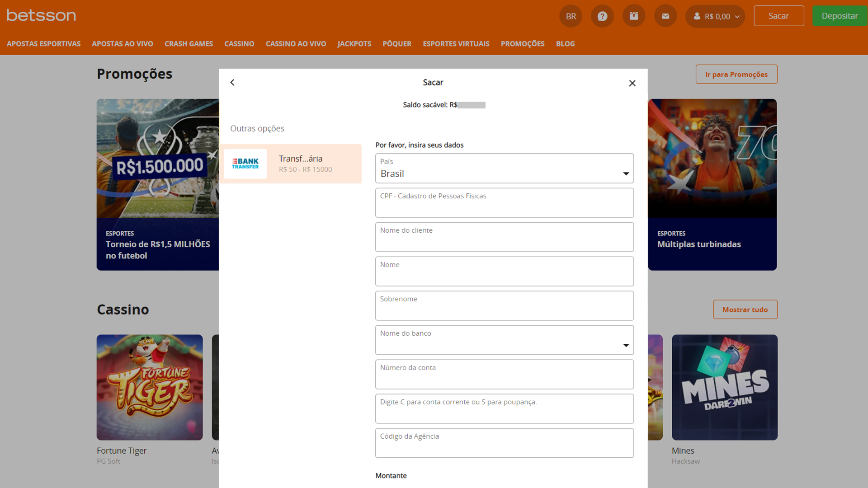The width and height of the screenshot is (868, 488).
Task: Click Ir para Promoções button
Action: click(x=736, y=74)
